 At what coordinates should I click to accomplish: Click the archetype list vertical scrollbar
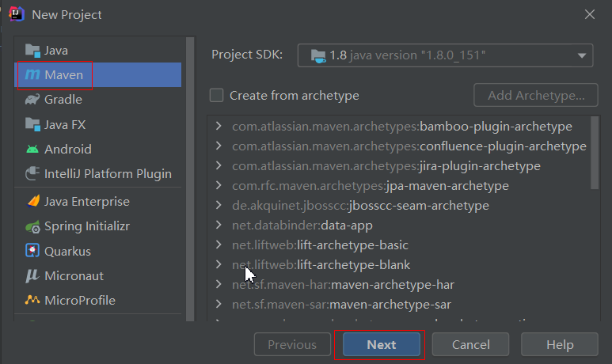595,153
